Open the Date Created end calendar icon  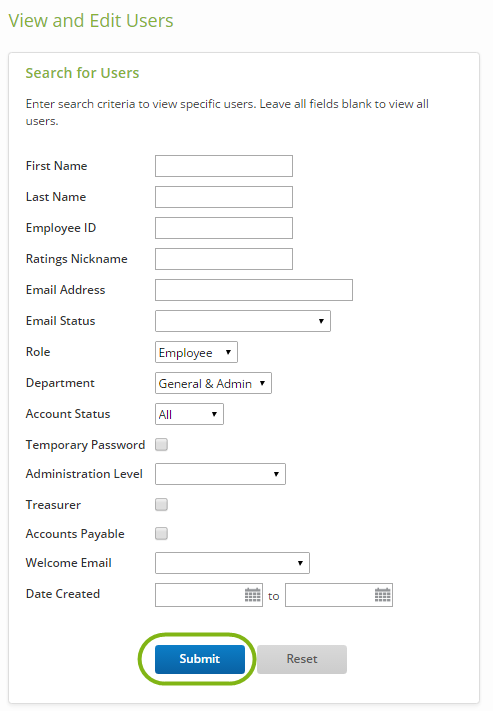click(x=383, y=594)
